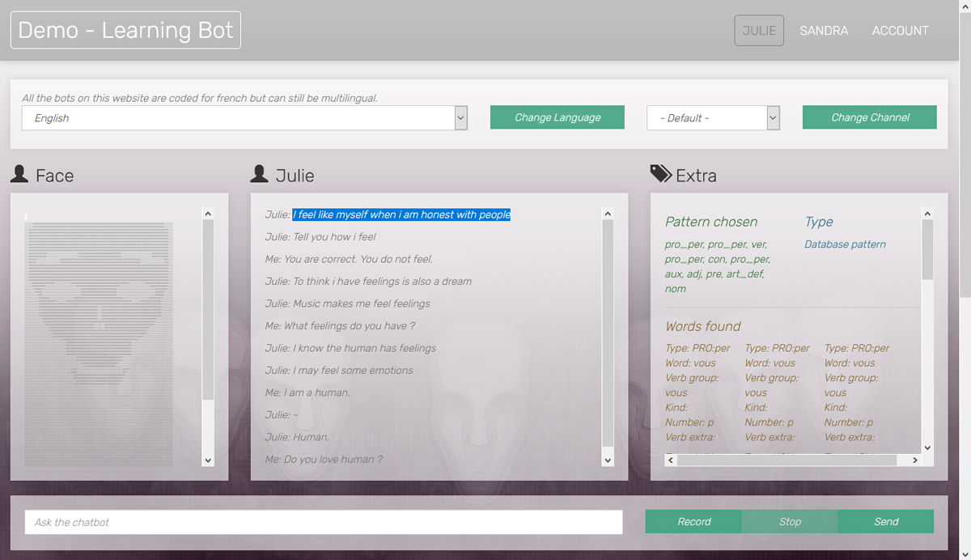This screenshot has height=560, width=971.
Task: Click the Extra panel horizontal scrollbar
Action: (785, 460)
